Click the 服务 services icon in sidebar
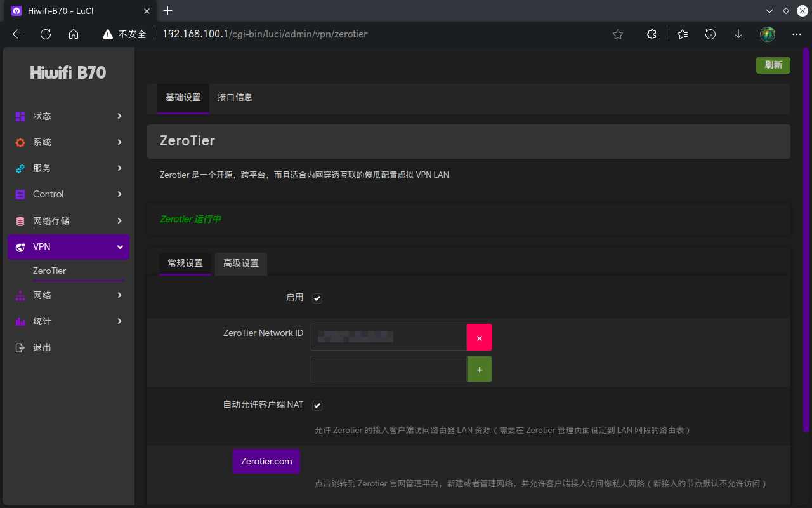This screenshot has height=508, width=812. pyautogui.click(x=20, y=168)
